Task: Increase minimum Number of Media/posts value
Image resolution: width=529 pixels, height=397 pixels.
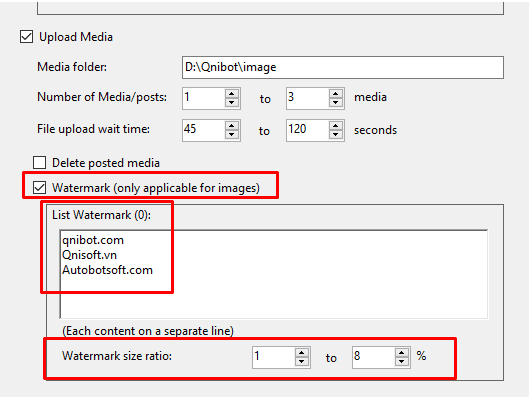Action: click(232, 94)
